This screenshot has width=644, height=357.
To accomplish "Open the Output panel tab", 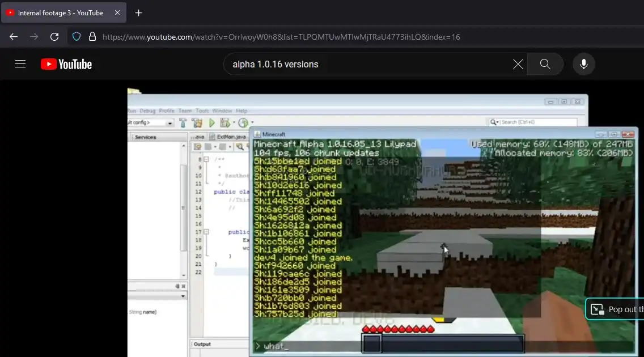I will 202,345.
